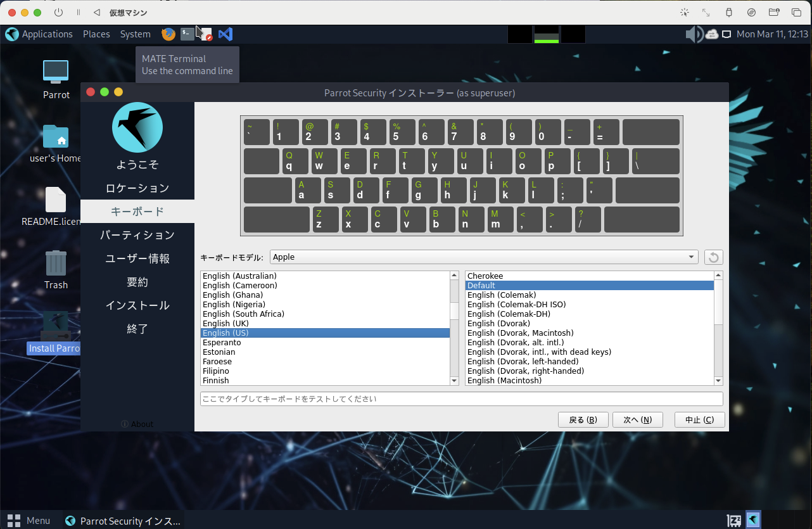Select the 要約 installer step
Viewport: 812px width, 529px height.
[137, 282]
